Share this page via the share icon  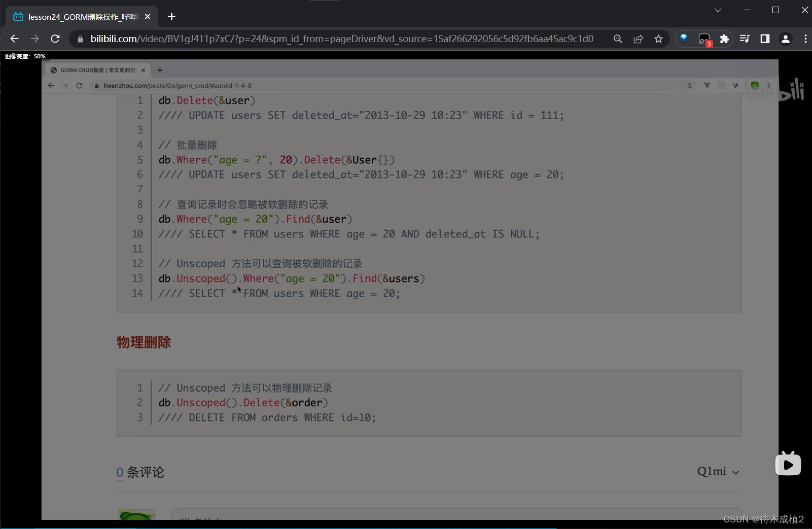click(x=638, y=39)
